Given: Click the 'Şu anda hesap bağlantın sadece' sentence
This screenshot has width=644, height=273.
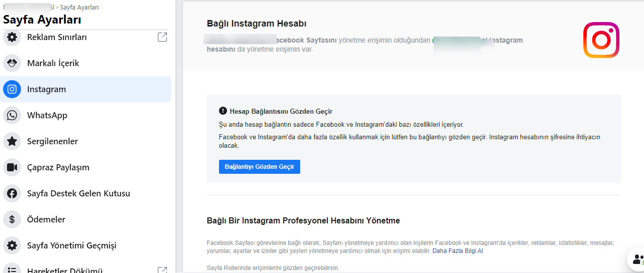Looking at the screenshot, I should pyautogui.click(x=341, y=124).
